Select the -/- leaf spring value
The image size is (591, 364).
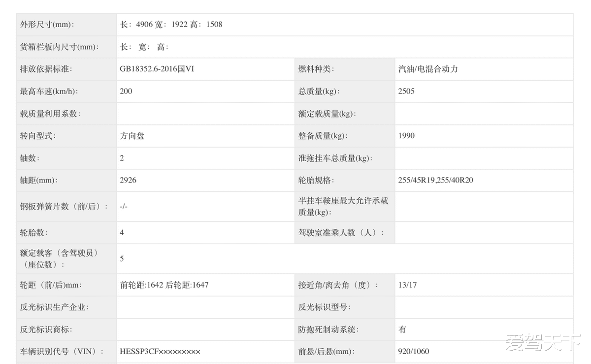coord(124,207)
